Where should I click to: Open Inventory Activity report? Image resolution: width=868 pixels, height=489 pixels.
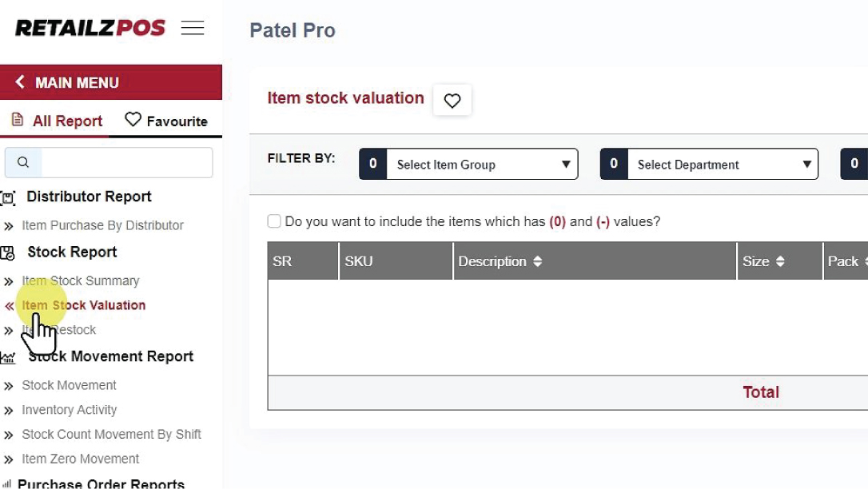[x=69, y=410]
